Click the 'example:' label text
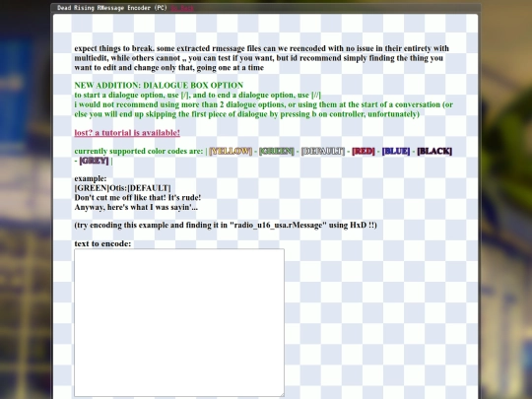Screen dimensions: 532x399 (91, 178)
